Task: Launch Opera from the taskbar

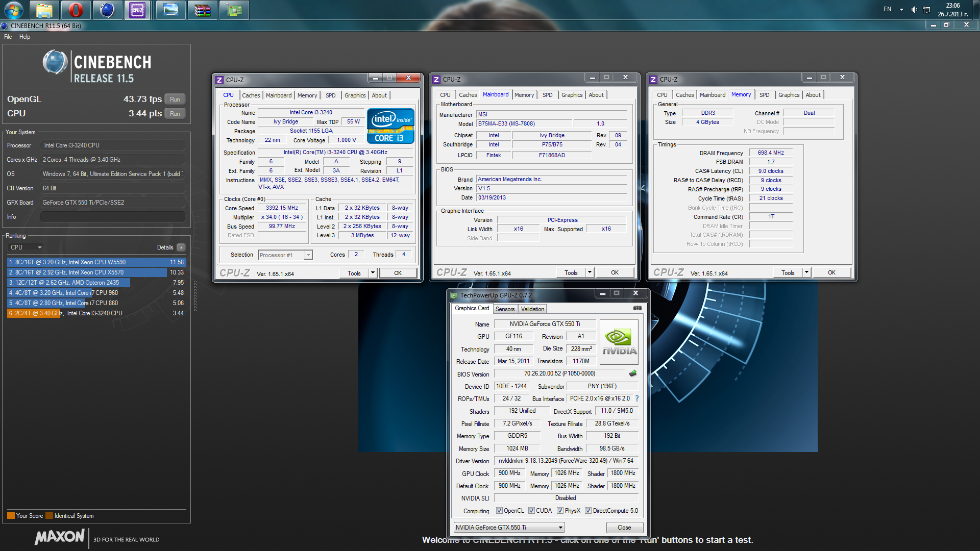Action: click(x=76, y=10)
